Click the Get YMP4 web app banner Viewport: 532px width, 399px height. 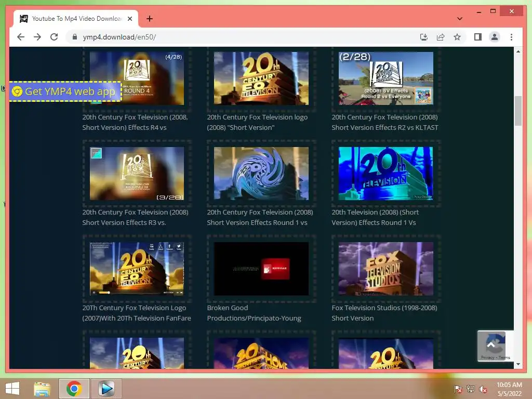[x=65, y=91]
